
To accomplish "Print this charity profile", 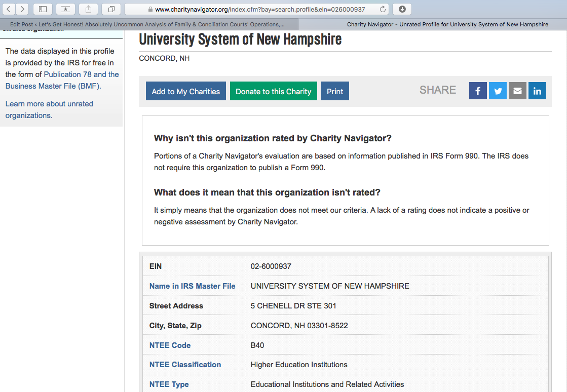I will [335, 91].
